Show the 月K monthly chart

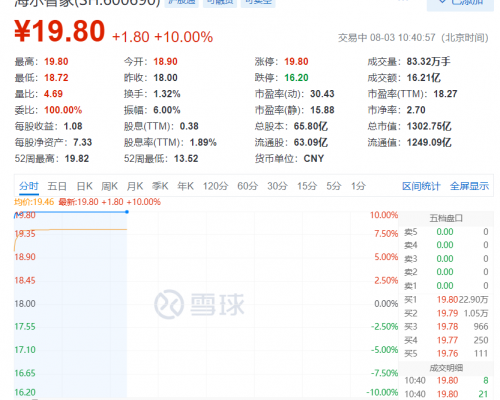point(135,186)
